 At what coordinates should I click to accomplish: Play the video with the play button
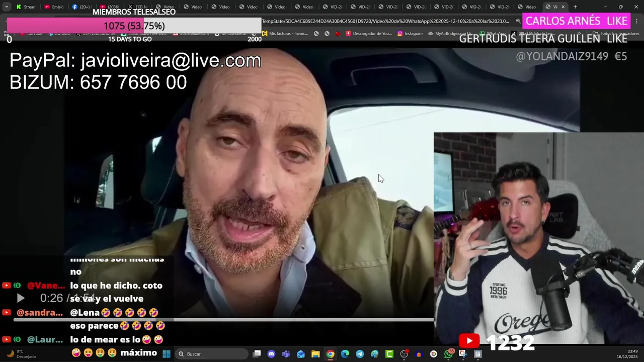[x=21, y=298]
